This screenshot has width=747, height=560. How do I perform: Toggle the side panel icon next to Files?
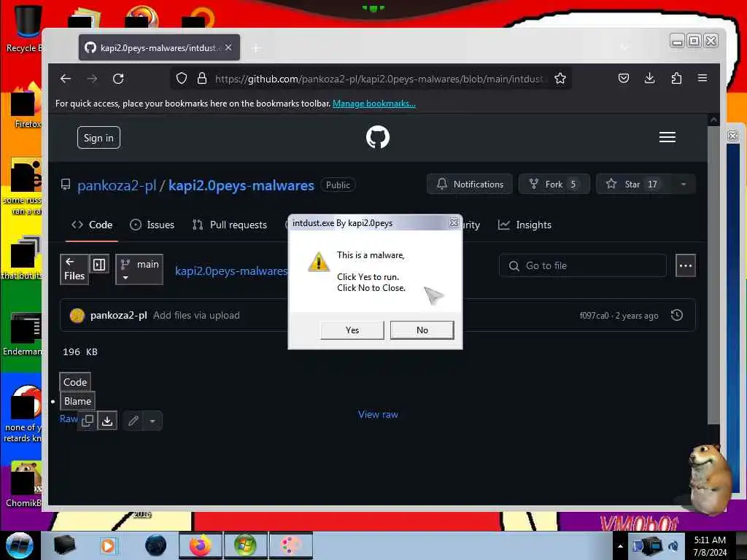[x=99, y=264]
